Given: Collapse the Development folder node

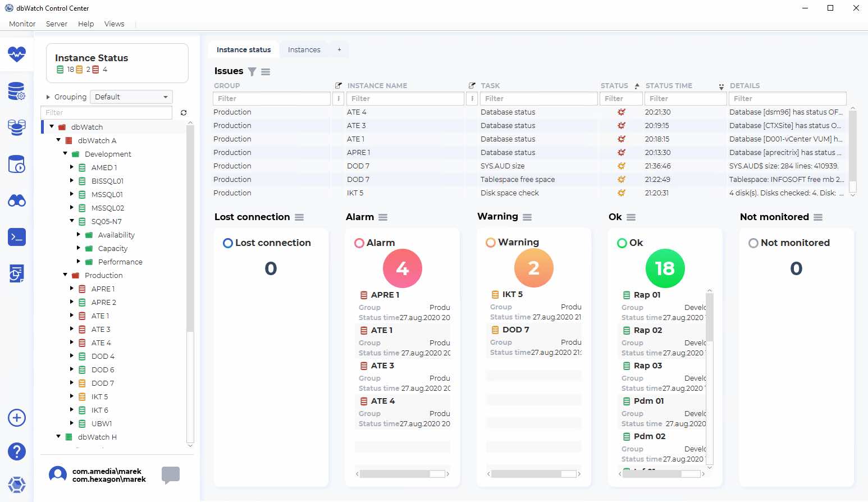Looking at the screenshot, I should pyautogui.click(x=65, y=154).
